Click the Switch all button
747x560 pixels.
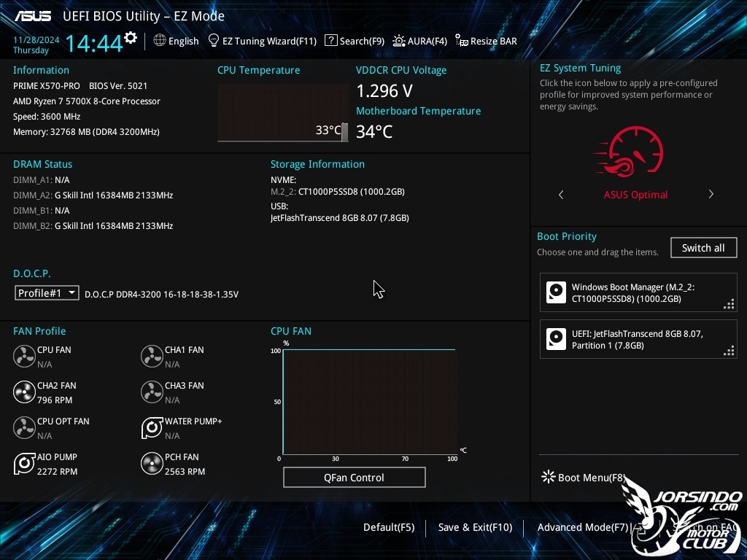pyautogui.click(x=704, y=248)
